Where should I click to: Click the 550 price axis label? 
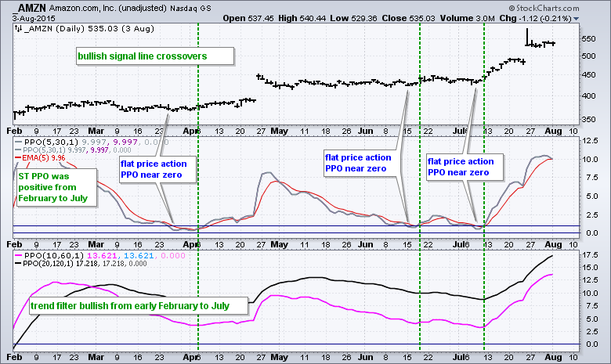[x=589, y=39]
